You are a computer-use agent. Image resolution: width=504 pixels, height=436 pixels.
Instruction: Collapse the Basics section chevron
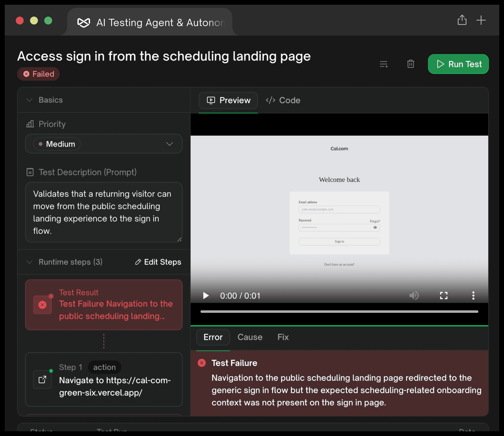pos(29,100)
